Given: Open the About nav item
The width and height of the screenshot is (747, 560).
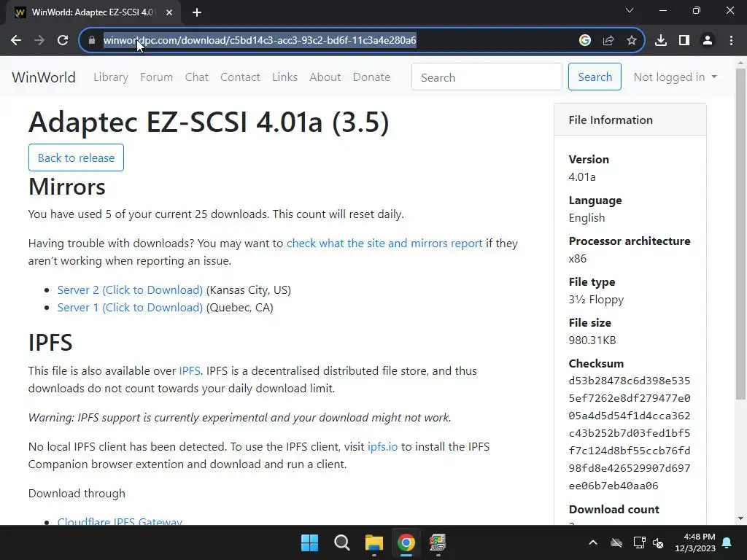Looking at the screenshot, I should pyautogui.click(x=325, y=77).
